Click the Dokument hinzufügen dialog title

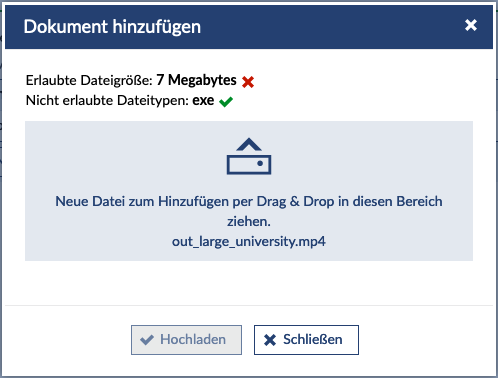tap(112, 27)
